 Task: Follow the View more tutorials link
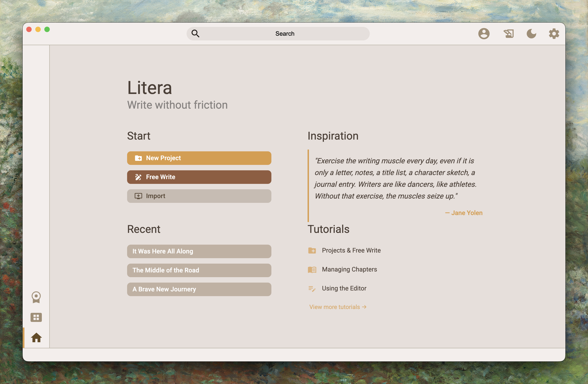point(337,307)
